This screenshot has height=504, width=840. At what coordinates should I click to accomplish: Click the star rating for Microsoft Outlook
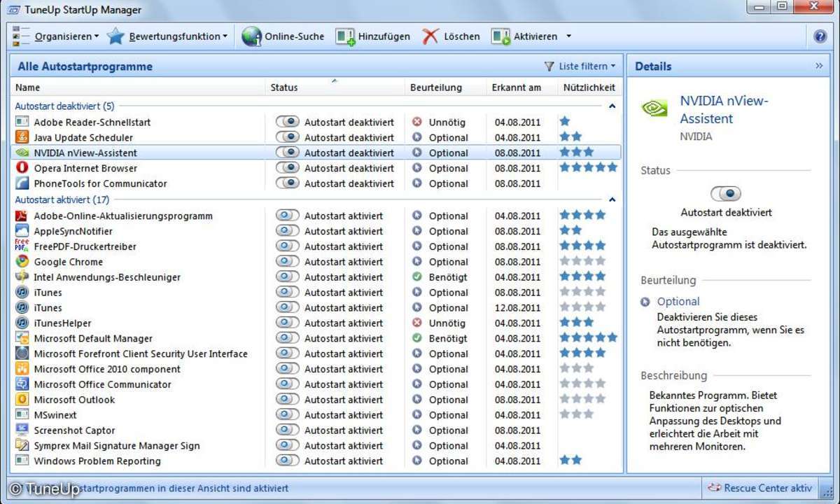tap(582, 399)
